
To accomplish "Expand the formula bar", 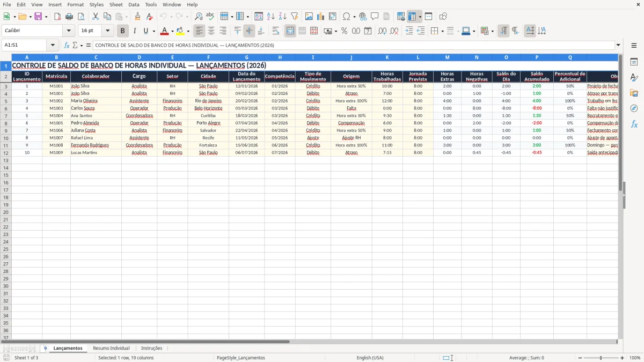I will [x=618, y=45].
